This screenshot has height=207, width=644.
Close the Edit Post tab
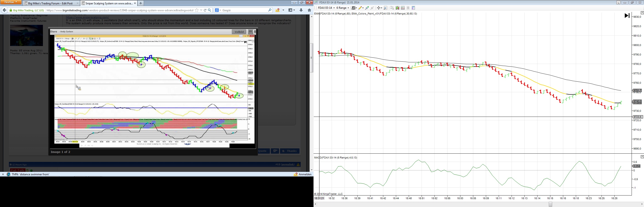[77, 3]
